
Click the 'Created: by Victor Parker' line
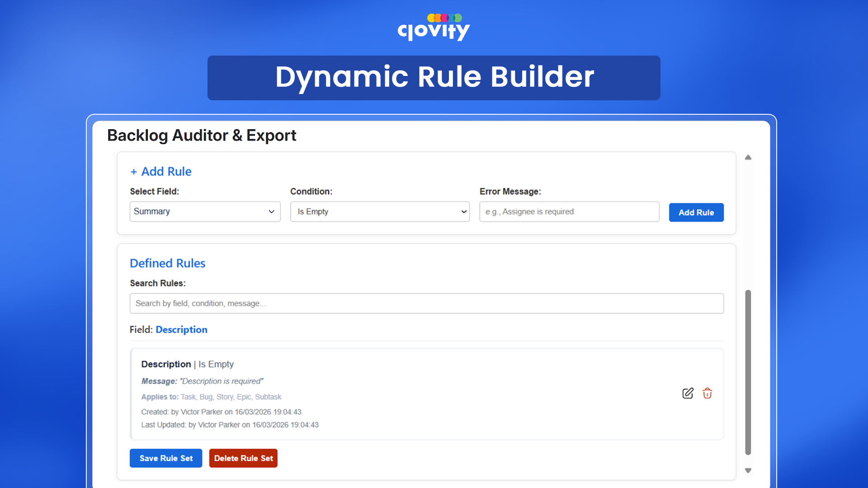221,412
